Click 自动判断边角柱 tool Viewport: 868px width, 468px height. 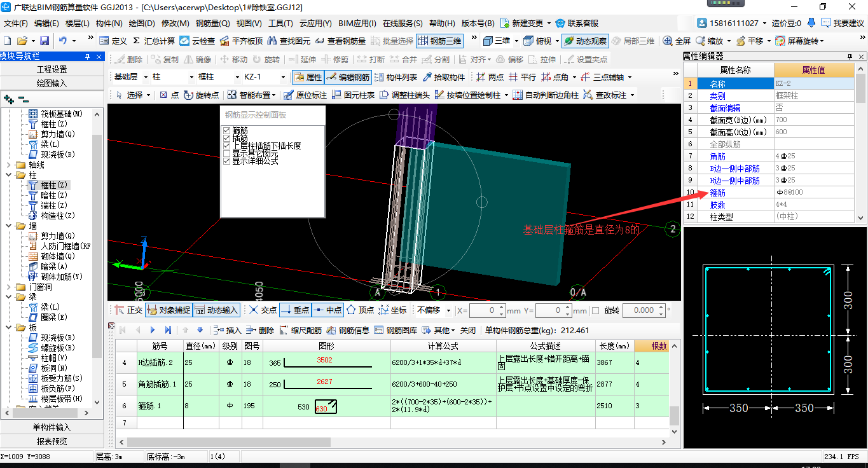[546, 95]
